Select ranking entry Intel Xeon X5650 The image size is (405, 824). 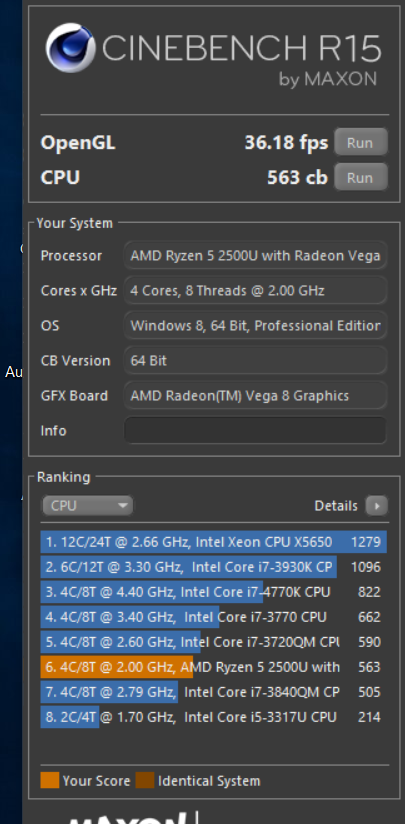[x=214, y=542]
